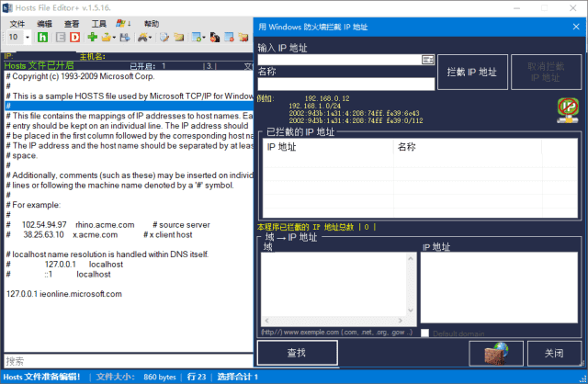Click the 拦截 IP 地址 button
588x384 pixels.
471,72
